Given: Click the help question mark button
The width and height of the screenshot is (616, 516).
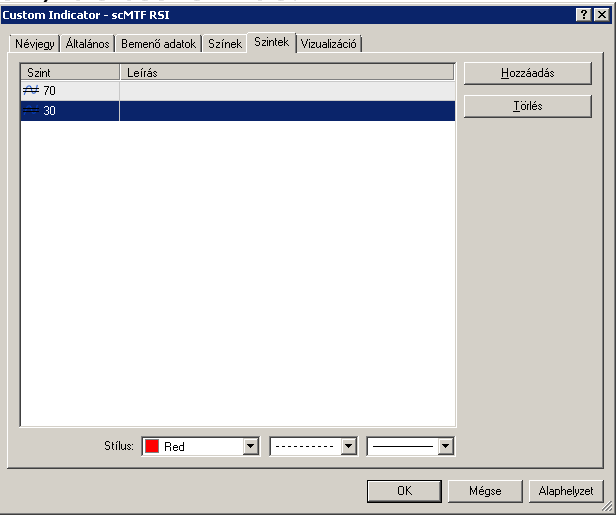Looking at the screenshot, I should coord(584,15).
